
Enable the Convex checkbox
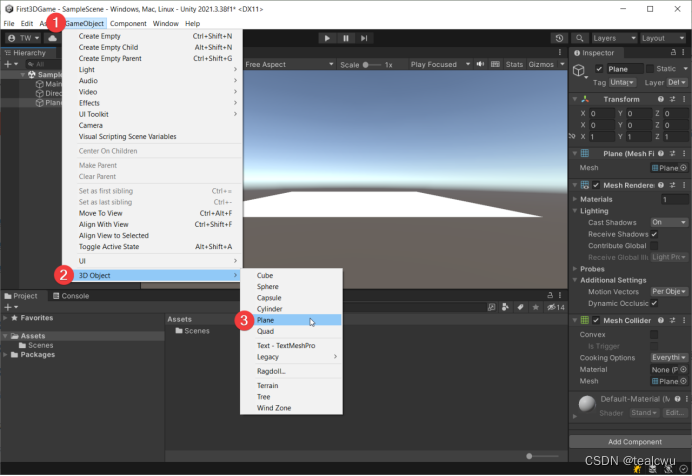[x=654, y=334]
